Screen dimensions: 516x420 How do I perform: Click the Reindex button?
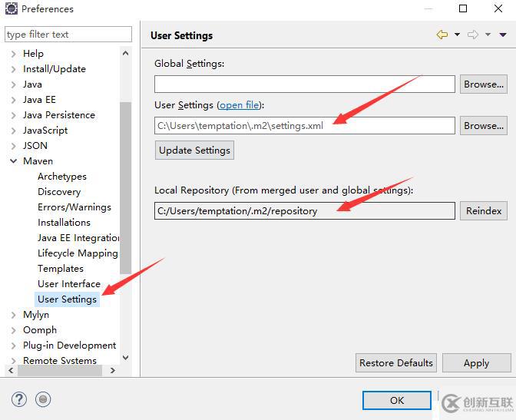click(x=484, y=210)
